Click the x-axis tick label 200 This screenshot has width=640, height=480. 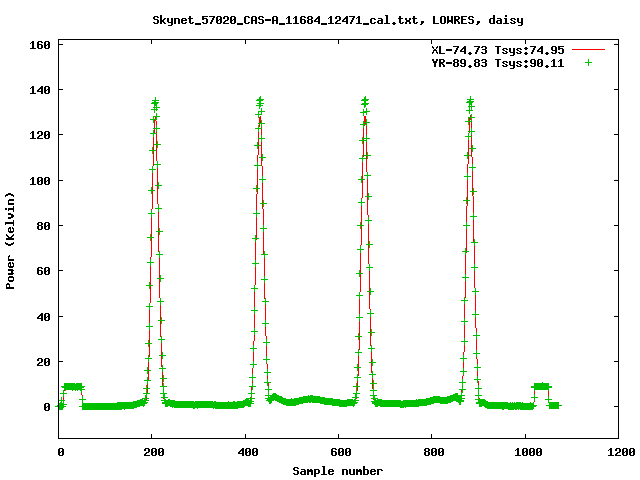(154, 452)
